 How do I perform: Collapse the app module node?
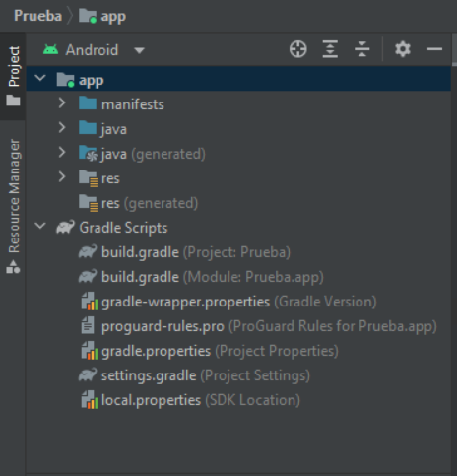(40, 79)
